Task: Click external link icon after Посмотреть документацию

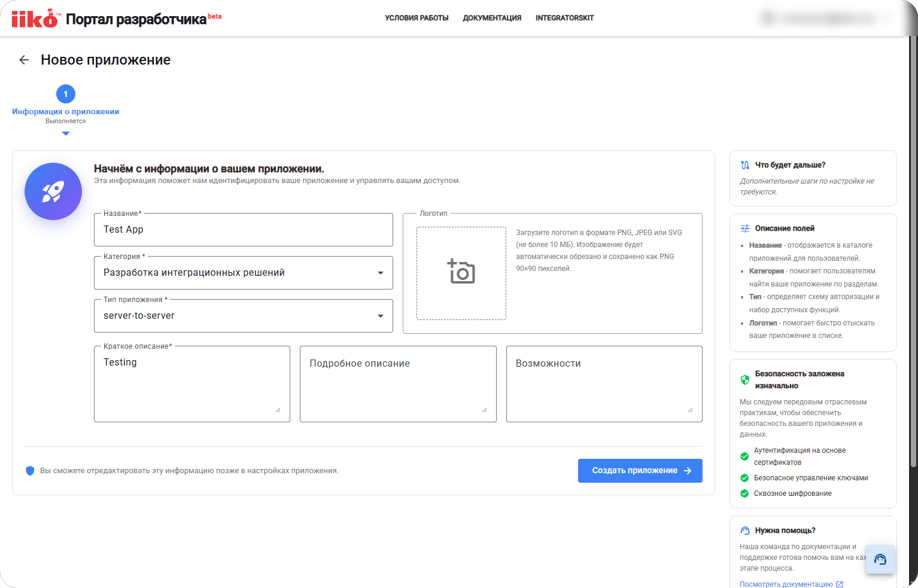Action: [x=840, y=584]
